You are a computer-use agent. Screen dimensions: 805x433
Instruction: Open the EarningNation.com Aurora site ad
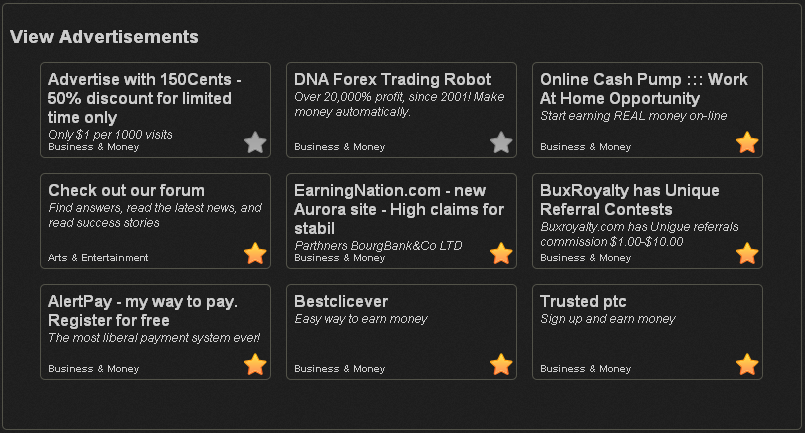(x=399, y=209)
